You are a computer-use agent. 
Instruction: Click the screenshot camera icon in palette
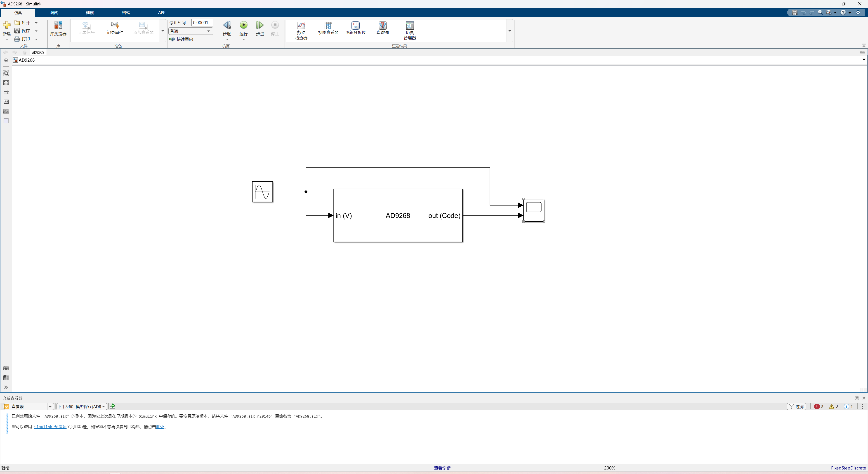pyautogui.click(x=6, y=368)
